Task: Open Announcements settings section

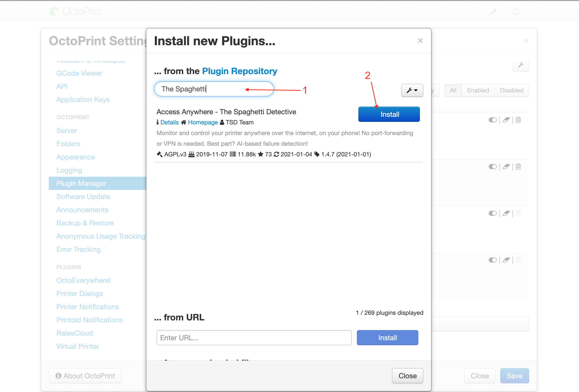Action: click(x=82, y=210)
